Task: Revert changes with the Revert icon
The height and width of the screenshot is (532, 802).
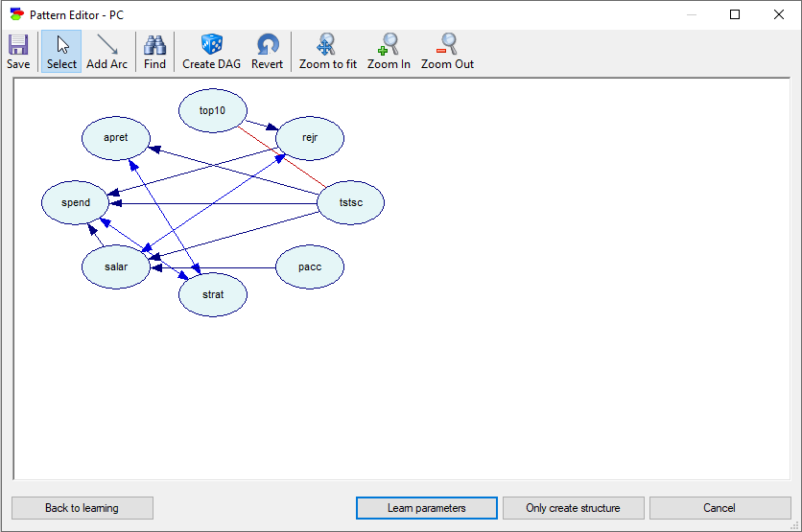Action: pyautogui.click(x=267, y=51)
